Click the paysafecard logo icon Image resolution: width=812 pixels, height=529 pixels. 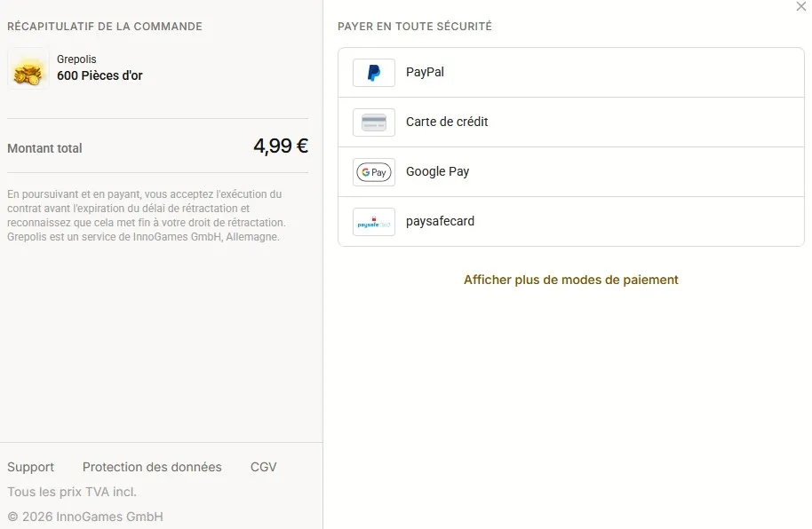(374, 222)
